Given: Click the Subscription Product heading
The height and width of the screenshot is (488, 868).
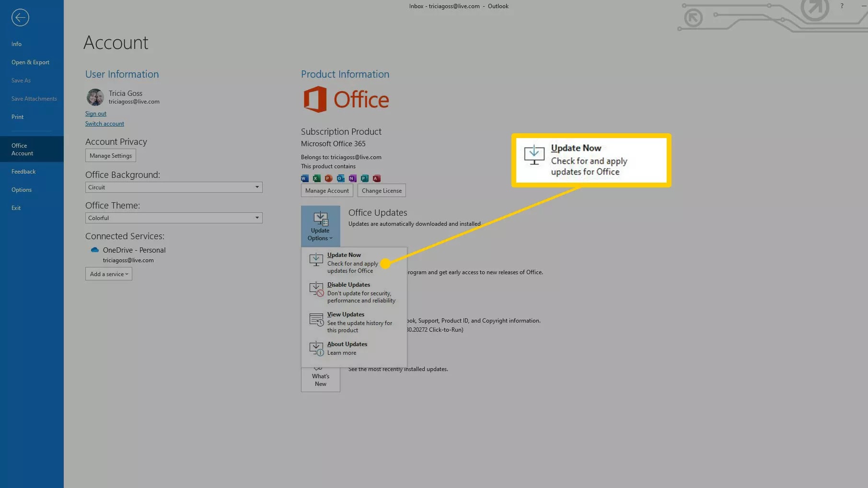Looking at the screenshot, I should [x=341, y=132].
